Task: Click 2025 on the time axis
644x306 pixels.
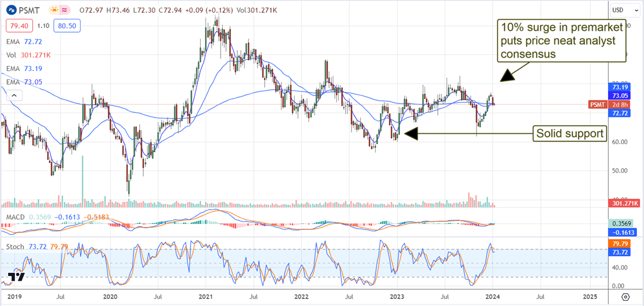Action: pyautogui.click(x=589, y=296)
